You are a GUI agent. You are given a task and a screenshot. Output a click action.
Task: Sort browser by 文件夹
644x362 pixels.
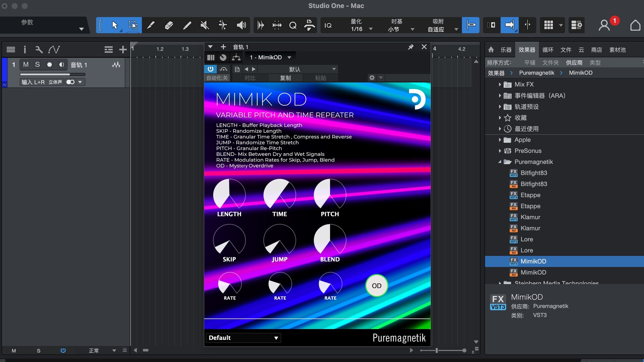550,63
